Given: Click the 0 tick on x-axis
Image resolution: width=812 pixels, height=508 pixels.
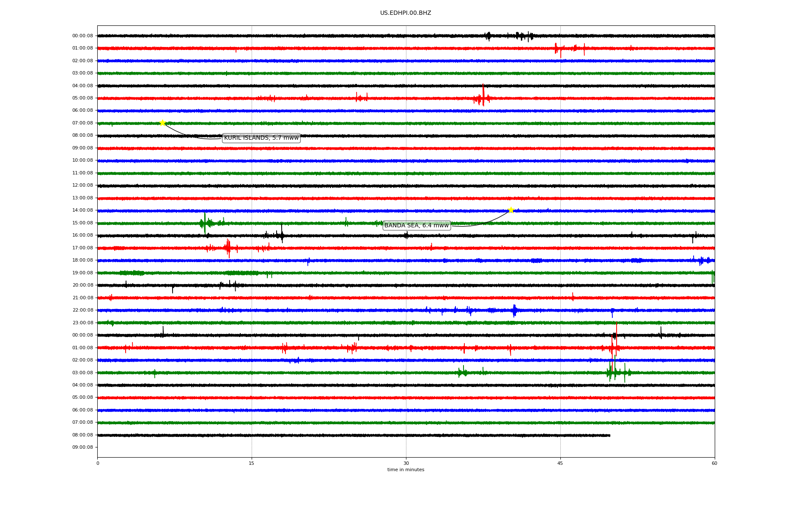Looking at the screenshot, I should tap(98, 464).
